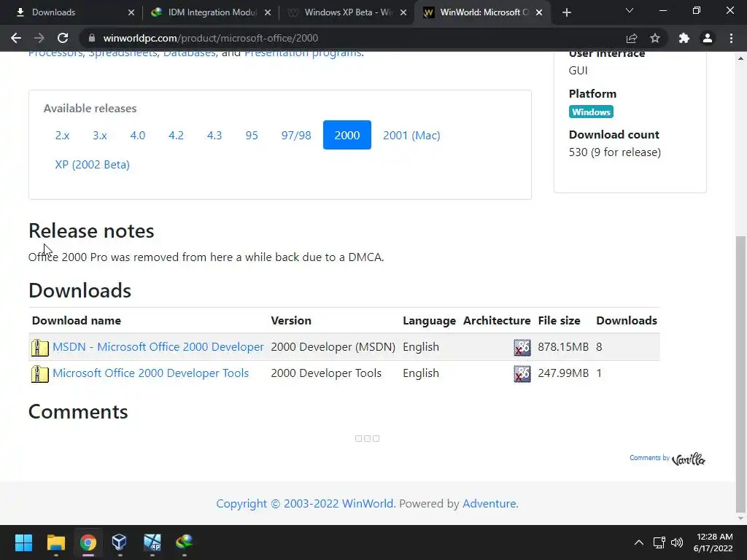
Task: Click the '878.15MB' file size cell
Action: (563, 347)
